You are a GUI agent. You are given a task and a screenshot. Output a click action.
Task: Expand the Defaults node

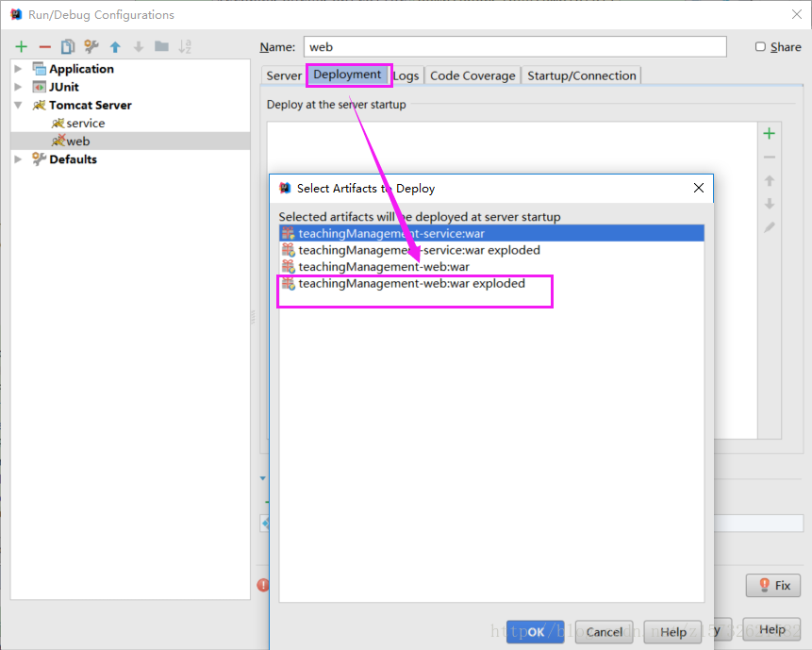tap(18, 159)
